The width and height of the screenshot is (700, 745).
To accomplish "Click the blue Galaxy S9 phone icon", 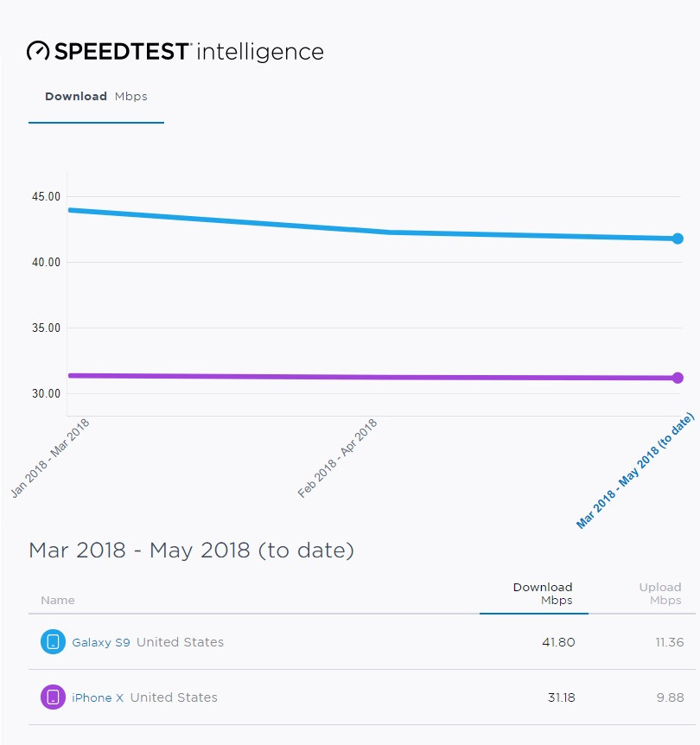I will (53, 642).
